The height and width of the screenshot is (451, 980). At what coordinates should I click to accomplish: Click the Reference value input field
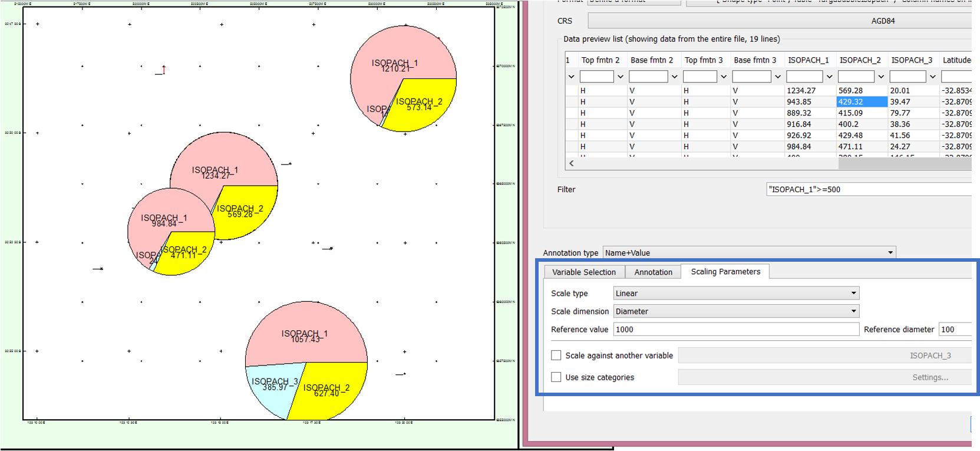coord(735,330)
